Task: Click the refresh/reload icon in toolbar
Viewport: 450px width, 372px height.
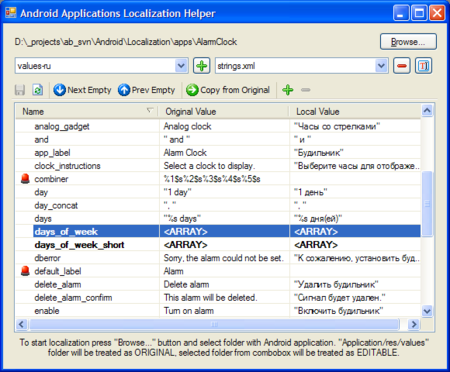Action: tap(38, 90)
